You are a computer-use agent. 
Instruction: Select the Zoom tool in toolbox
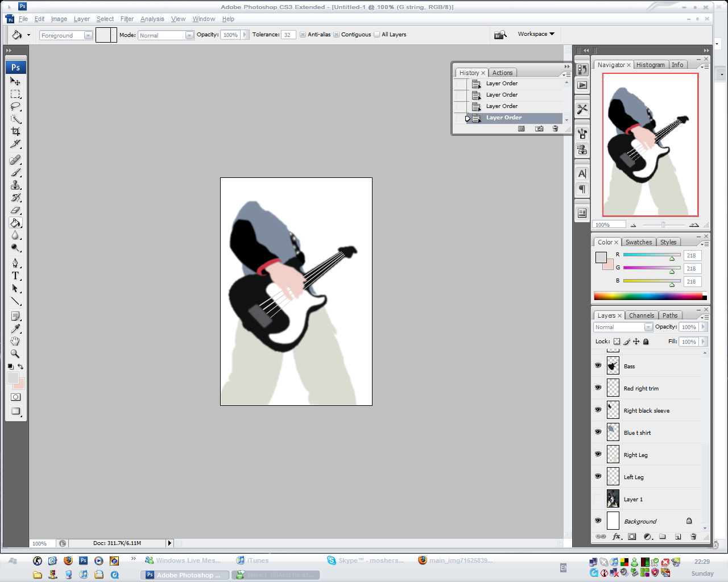coord(15,354)
